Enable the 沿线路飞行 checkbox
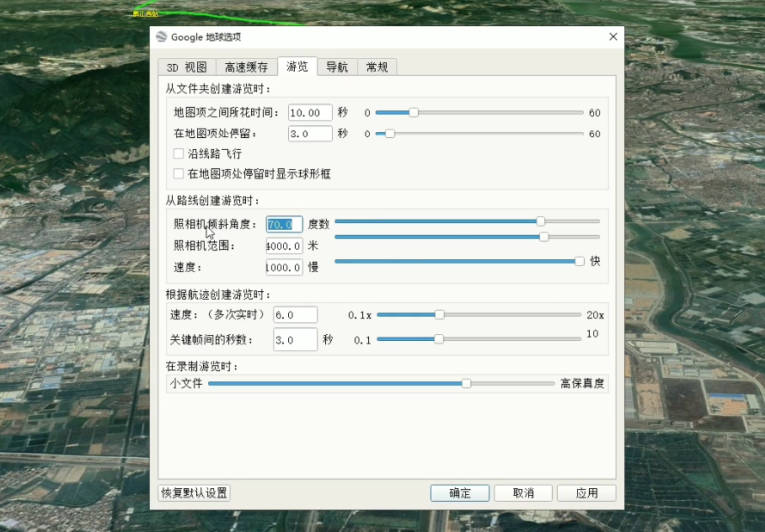 click(x=178, y=153)
